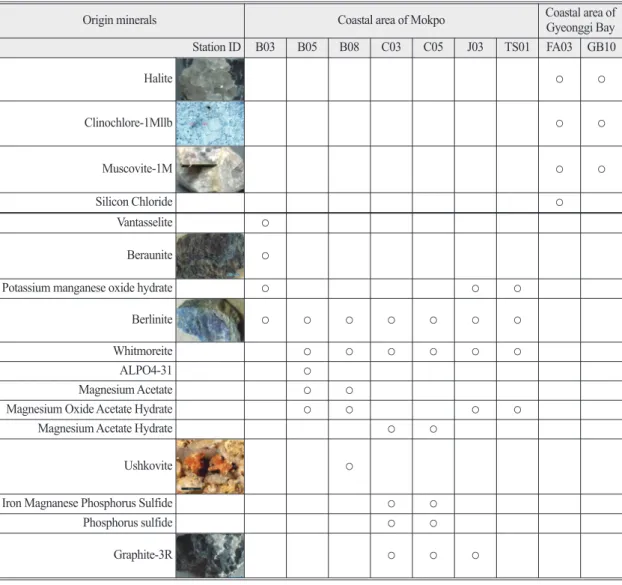
Task: Click Beraunite circle under B03
Action: pyautogui.click(x=265, y=256)
